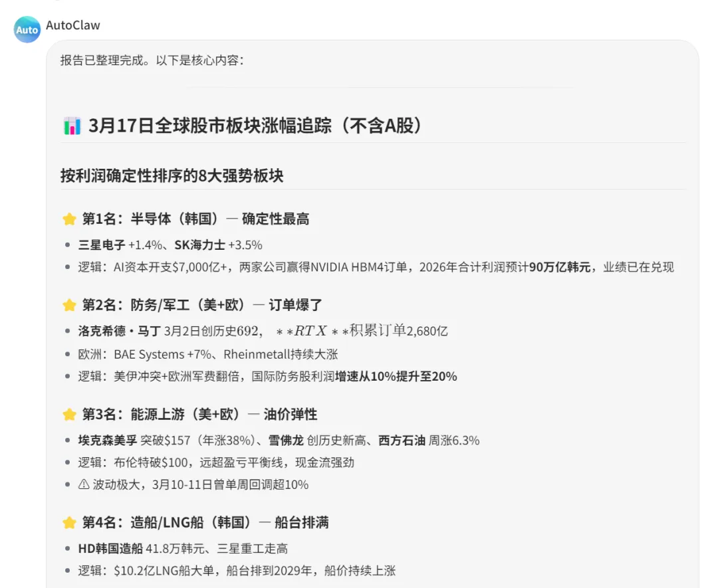Click bold text 90万亿韩元

[x=560, y=267]
